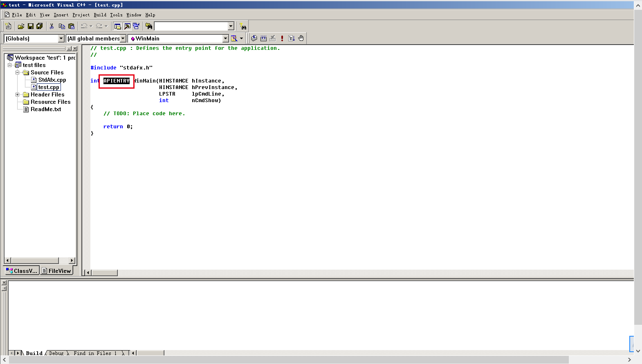Image resolution: width=642 pixels, height=364 pixels.
Task: Select the Find in Files 1 tab
Action: (95, 353)
